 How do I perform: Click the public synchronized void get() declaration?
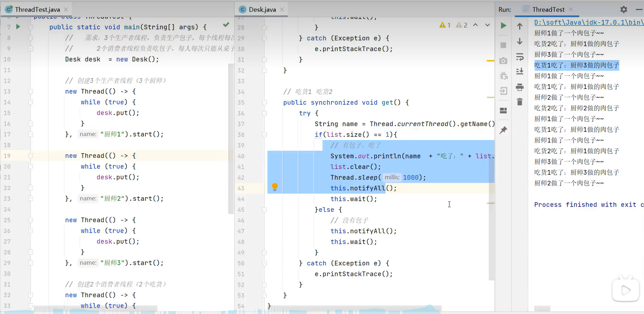point(346,103)
